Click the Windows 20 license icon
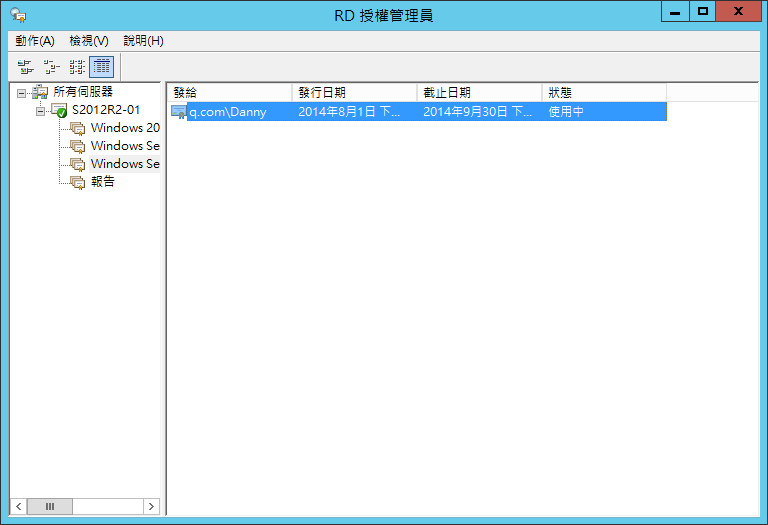Viewport: 768px width, 525px height. [x=77, y=128]
